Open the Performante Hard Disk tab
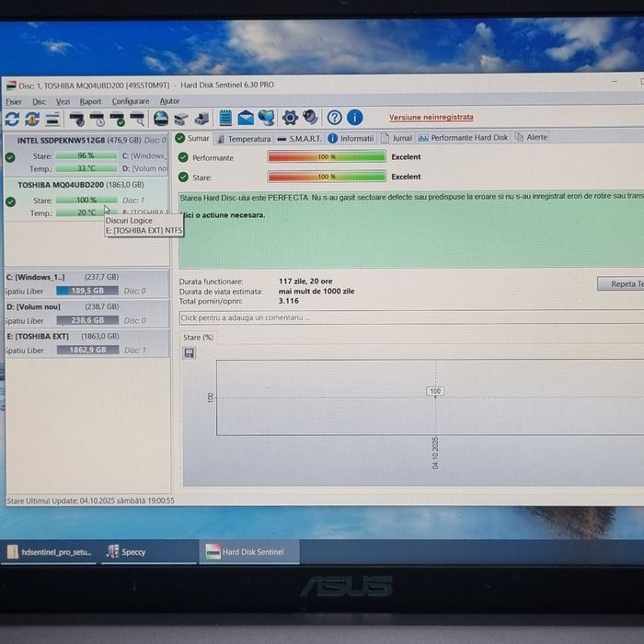Image resolution: width=644 pixels, height=644 pixels. [x=463, y=138]
